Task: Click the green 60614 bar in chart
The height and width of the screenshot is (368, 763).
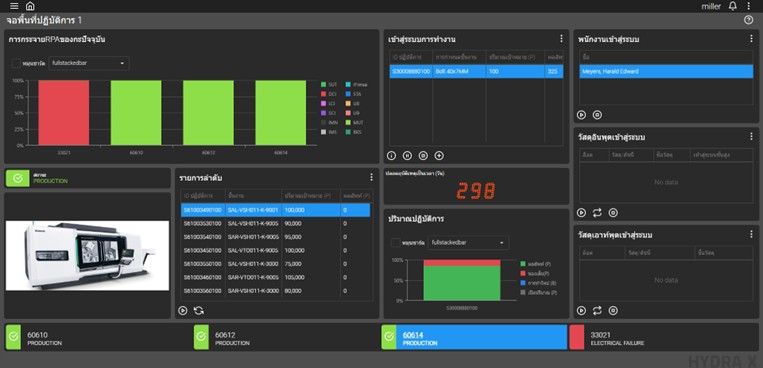Action: (x=281, y=112)
